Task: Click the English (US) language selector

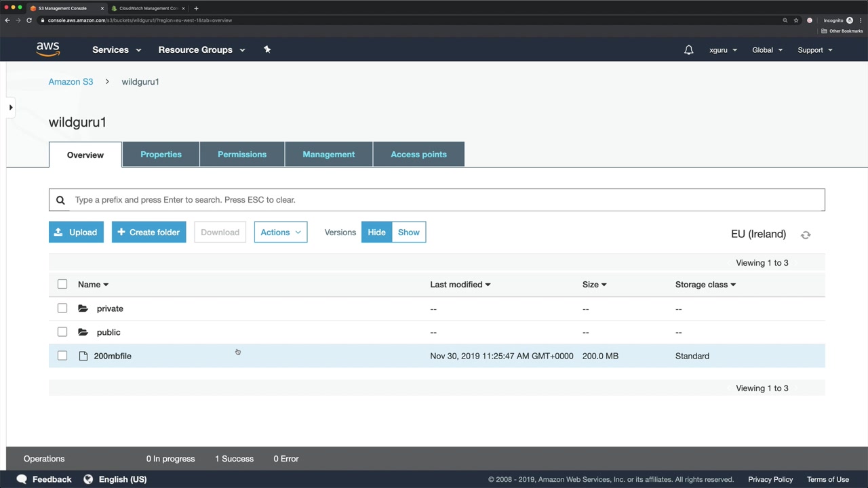Action: [123, 479]
